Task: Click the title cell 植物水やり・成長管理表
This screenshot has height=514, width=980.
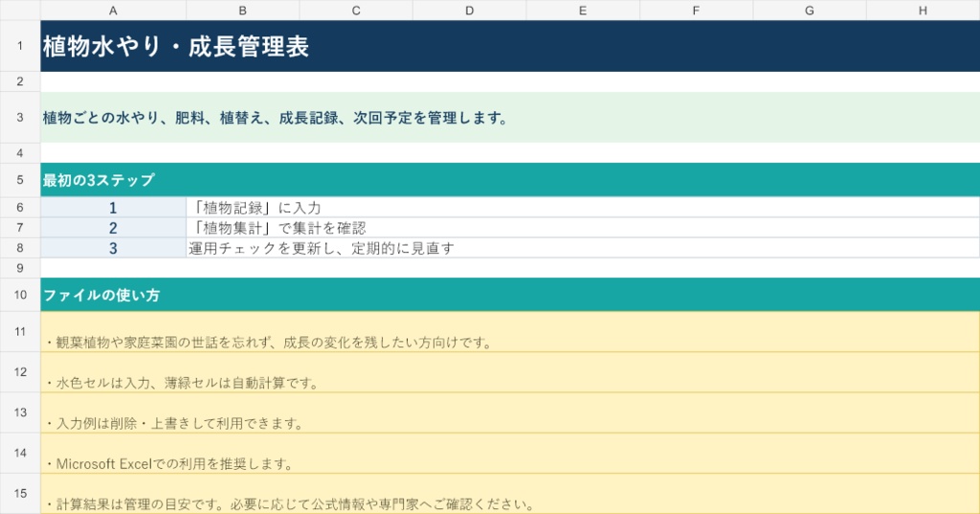Action: pyautogui.click(x=510, y=46)
